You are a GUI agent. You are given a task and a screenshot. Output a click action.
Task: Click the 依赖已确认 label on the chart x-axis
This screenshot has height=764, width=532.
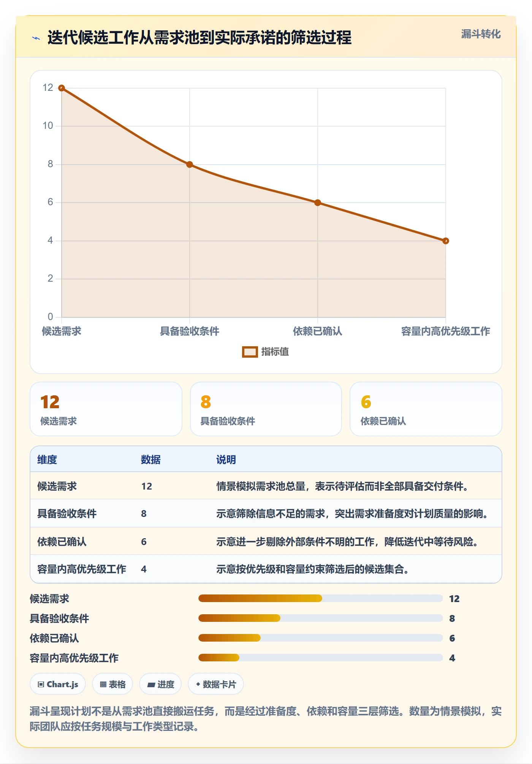[x=318, y=331]
